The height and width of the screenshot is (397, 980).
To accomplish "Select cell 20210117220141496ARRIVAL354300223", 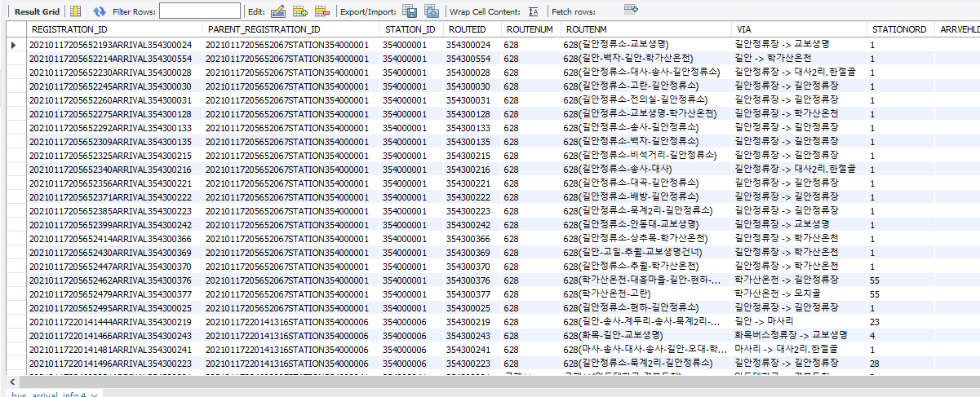I will (113, 364).
